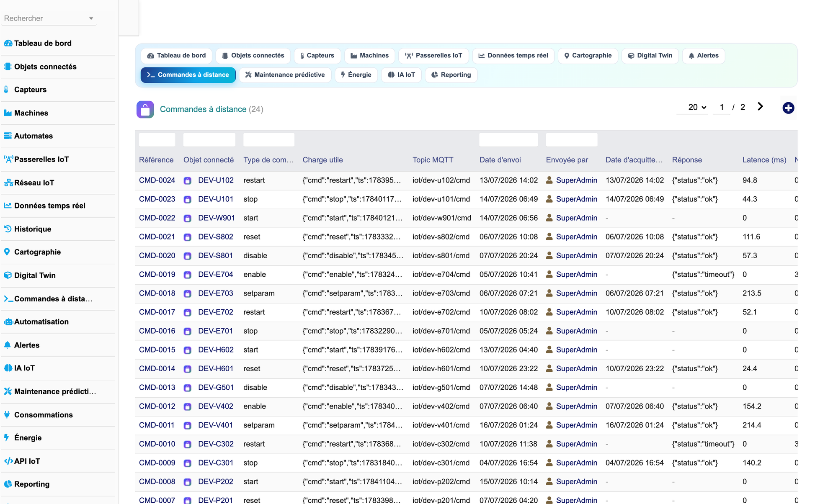
Task: Click the Énergie bolt sidebar icon
Action: point(7,438)
